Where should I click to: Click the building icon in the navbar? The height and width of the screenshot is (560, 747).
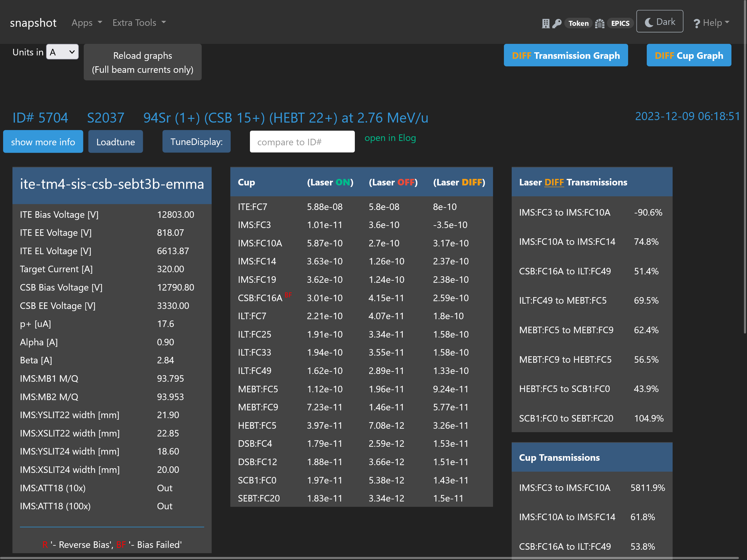(x=545, y=23)
